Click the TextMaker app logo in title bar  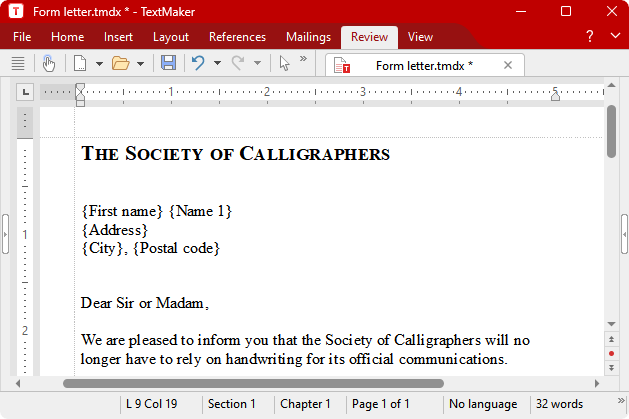[x=16, y=11]
